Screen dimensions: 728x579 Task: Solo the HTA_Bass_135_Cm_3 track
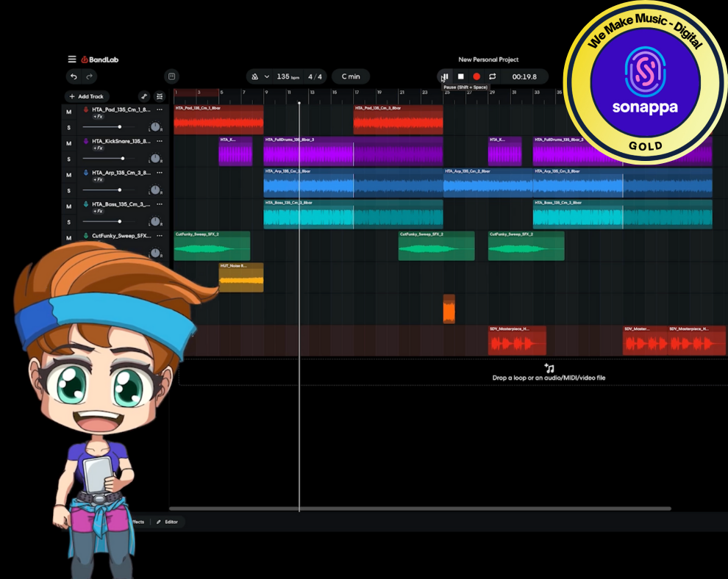pyautogui.click(x=68, y=222)
